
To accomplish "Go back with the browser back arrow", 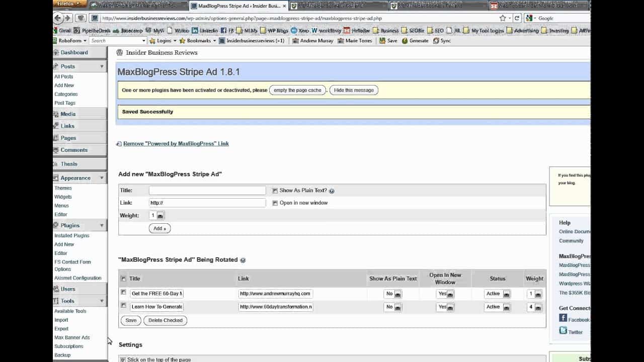I will [58, 18].
